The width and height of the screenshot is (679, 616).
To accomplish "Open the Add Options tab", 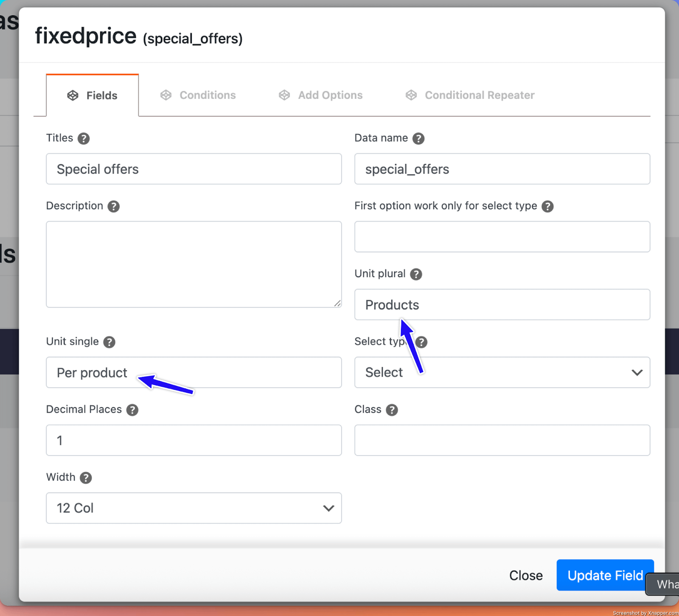I will point(321,95).
